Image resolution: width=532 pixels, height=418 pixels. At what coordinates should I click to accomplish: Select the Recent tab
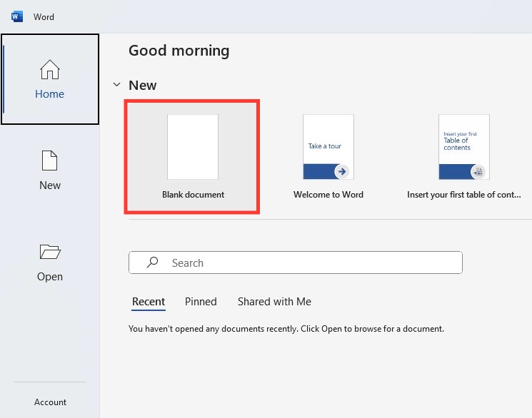[x=149, y=302]
